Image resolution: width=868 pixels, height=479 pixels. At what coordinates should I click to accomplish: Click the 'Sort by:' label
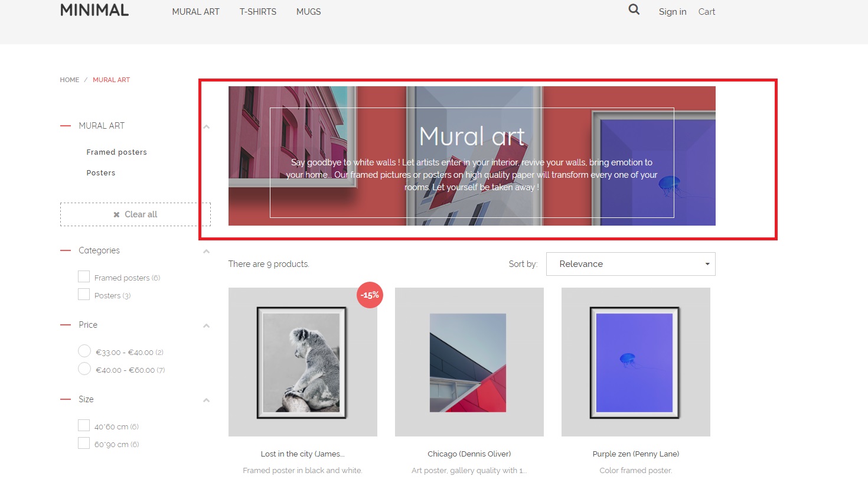tap(523, 264)
